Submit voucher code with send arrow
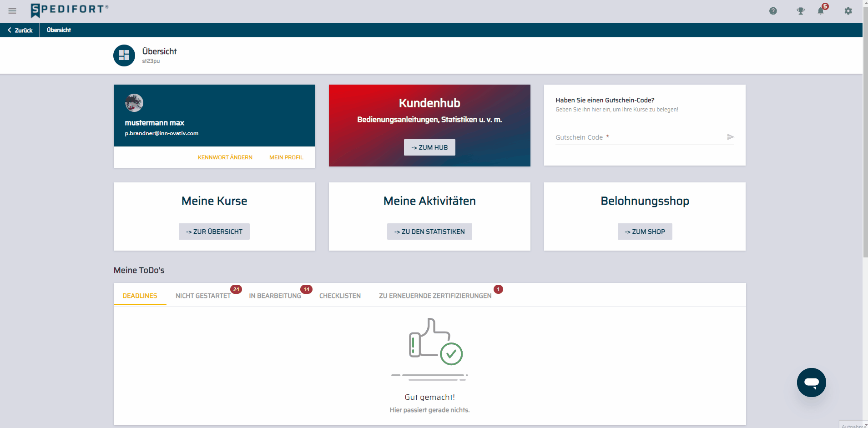 [x=731, y=137]
